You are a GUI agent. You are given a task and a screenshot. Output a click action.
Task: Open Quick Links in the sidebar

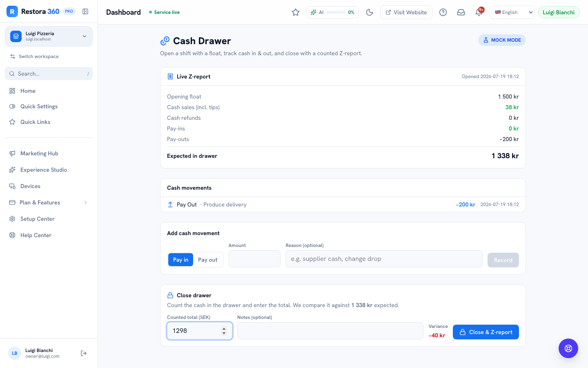pos(49,122)
